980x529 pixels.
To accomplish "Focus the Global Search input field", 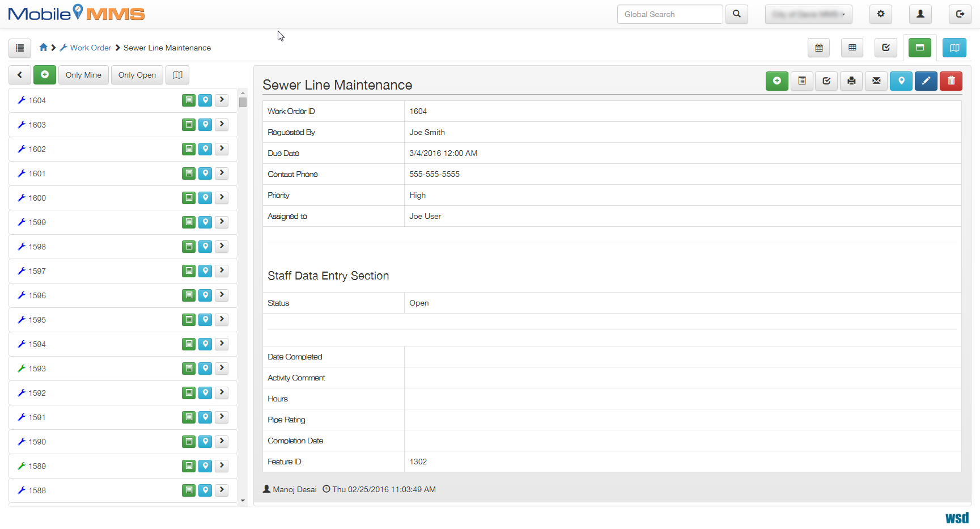I will tap(670, 14).
